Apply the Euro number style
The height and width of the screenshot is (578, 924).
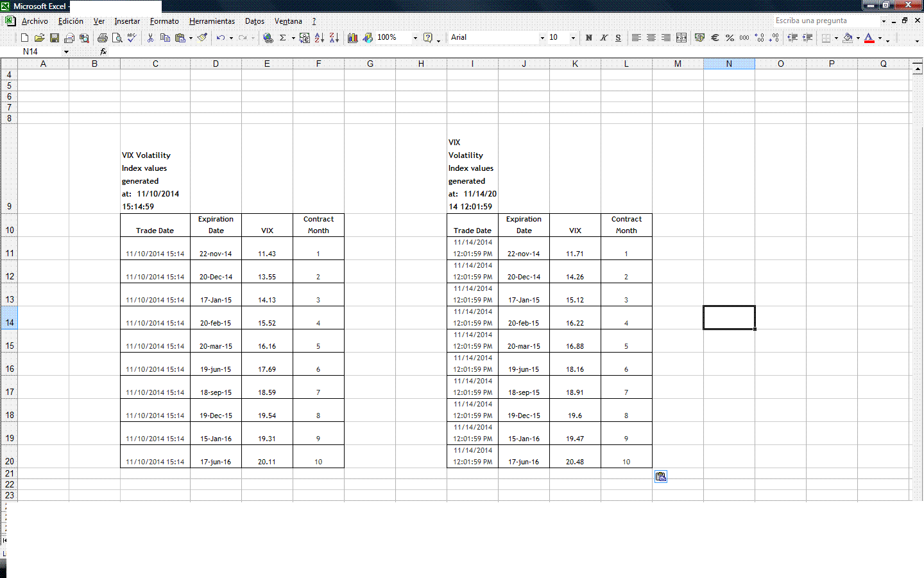715,38
